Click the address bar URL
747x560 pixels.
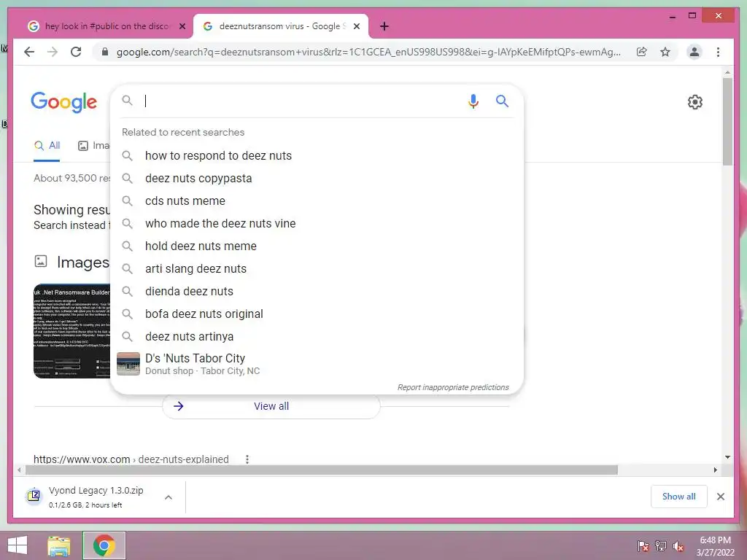[368, 52]
